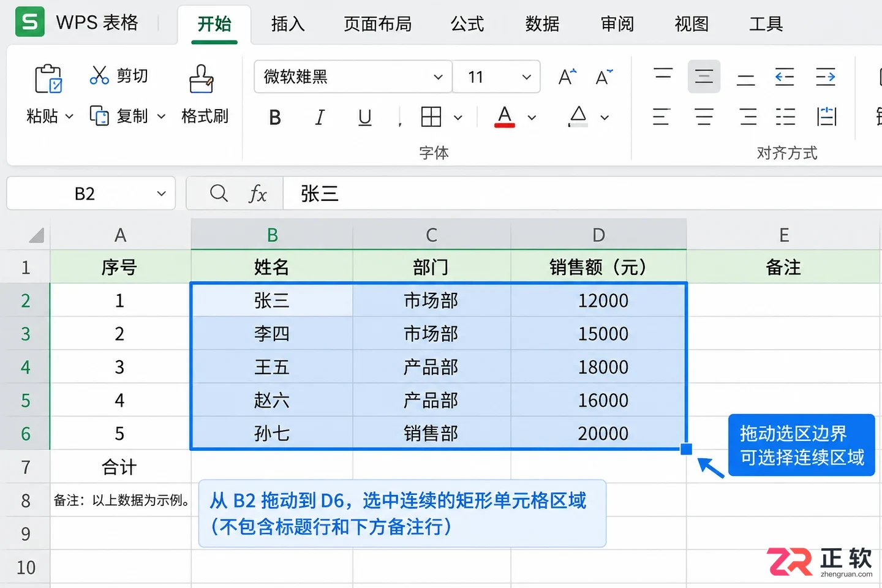The width and height of the screenshot is (882, 588).
Task: Select column E header
Action: [x=784, y=235]
